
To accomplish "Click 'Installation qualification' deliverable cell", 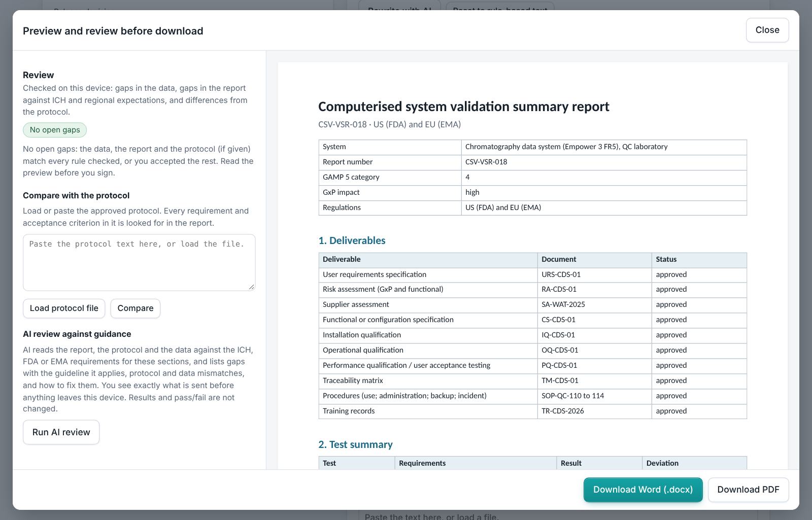I will point(428,335).
